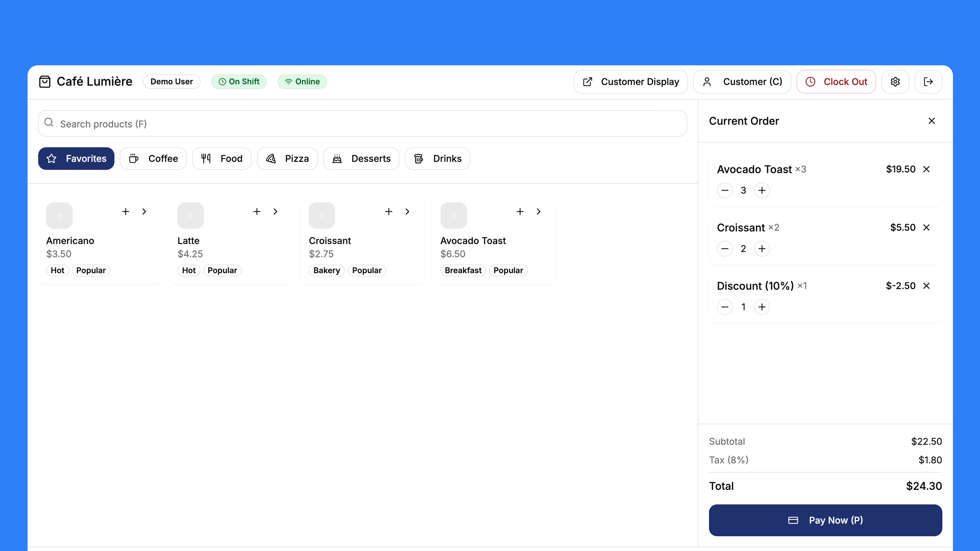Remove Avocado Toast from current order
This screenshot has height=551, width=980.
click(926, 169)
